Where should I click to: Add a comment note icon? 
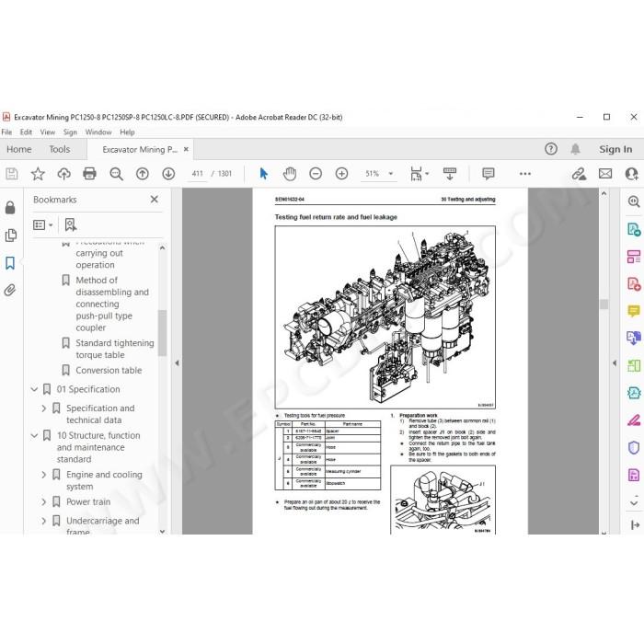[489, 174]
